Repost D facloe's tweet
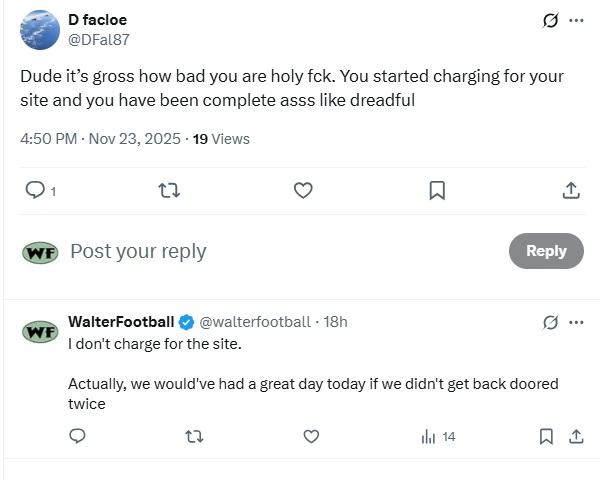This screenshot has height=480, width=612. pos(169,190)
